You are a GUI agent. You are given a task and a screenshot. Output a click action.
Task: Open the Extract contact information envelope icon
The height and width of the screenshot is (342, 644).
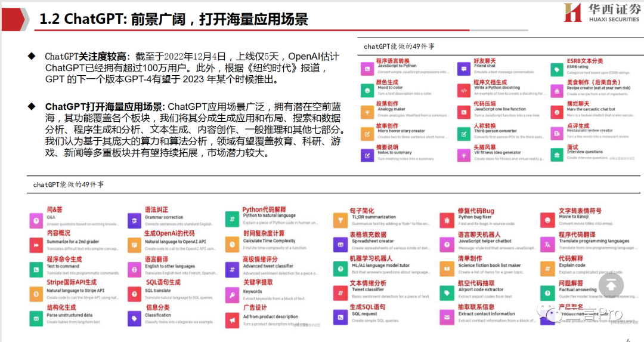coord(447,318)
